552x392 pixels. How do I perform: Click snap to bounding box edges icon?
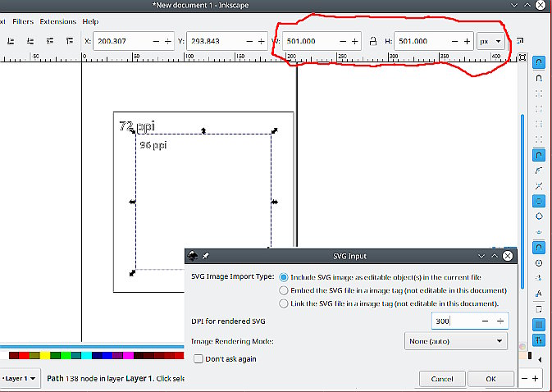pos(539,93)
